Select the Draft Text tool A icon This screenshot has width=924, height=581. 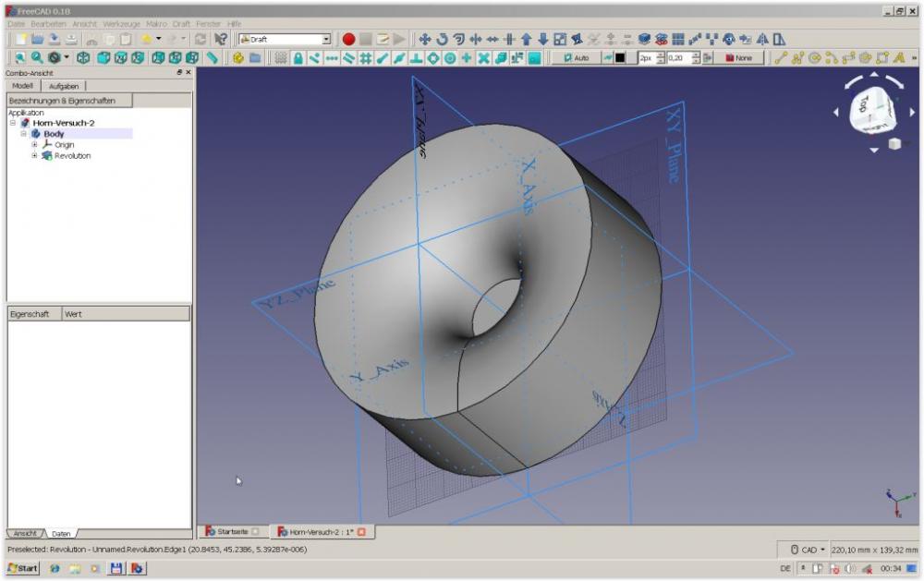pos(899,58)
